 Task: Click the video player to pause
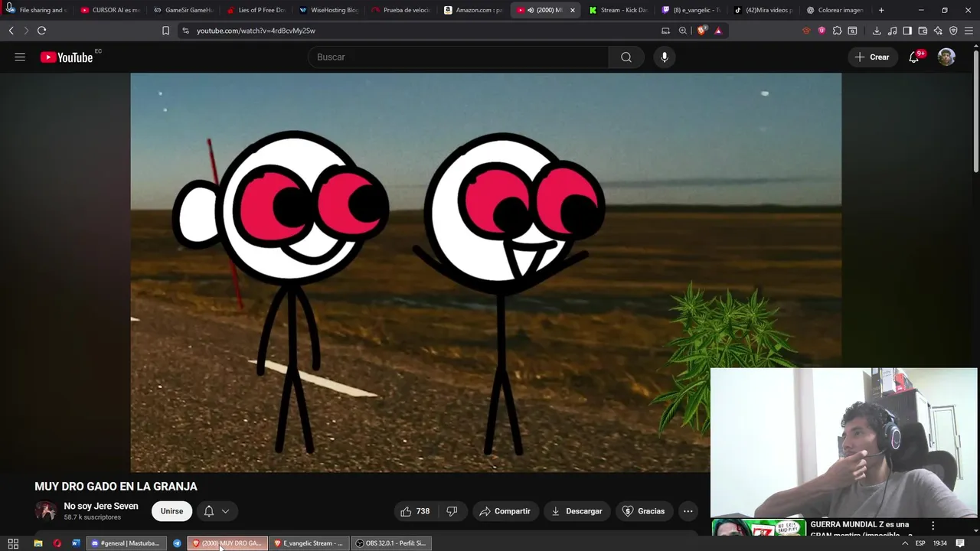pyautogui.click(x=485, y=272)
